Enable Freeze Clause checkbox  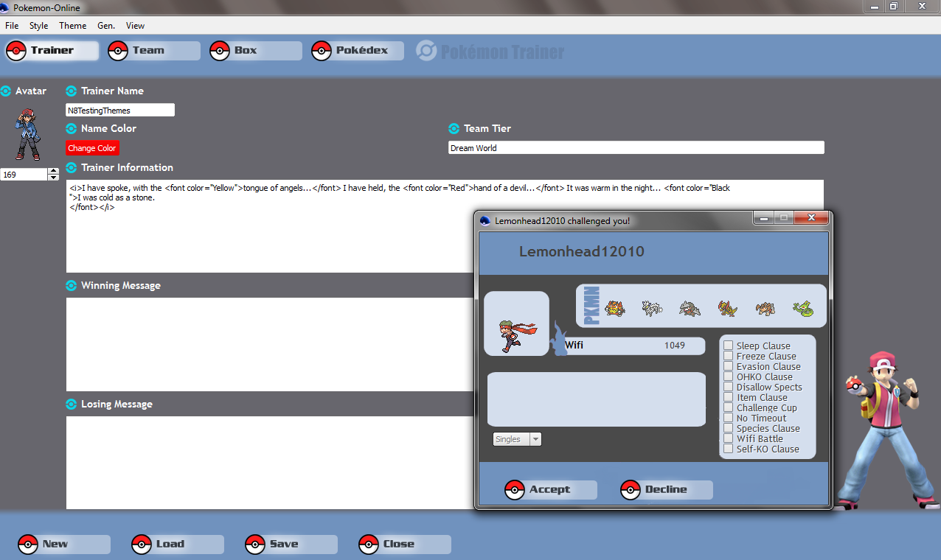[729, 356]
